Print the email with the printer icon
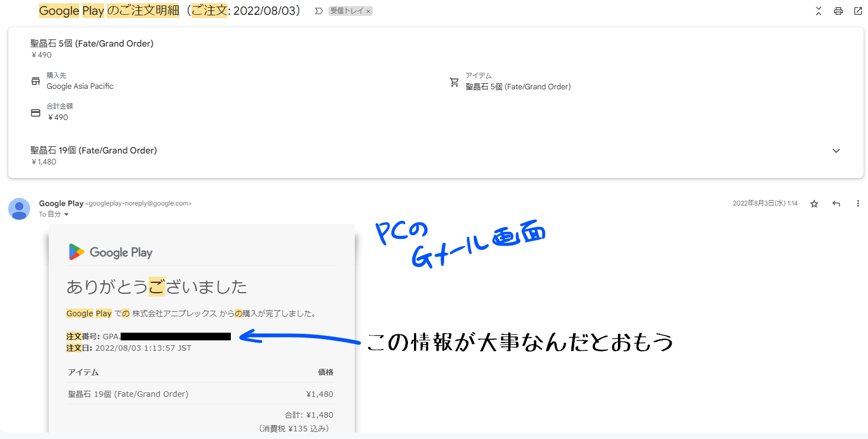The width and height of the screenshot is (868, 439). pos(838,11)
